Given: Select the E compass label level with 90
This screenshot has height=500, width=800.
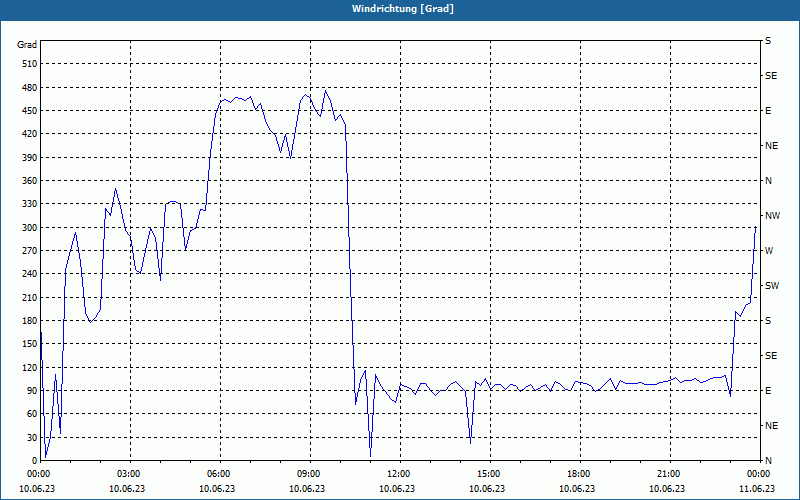Looking at the screenshot, I should click(x=768, y=391).
